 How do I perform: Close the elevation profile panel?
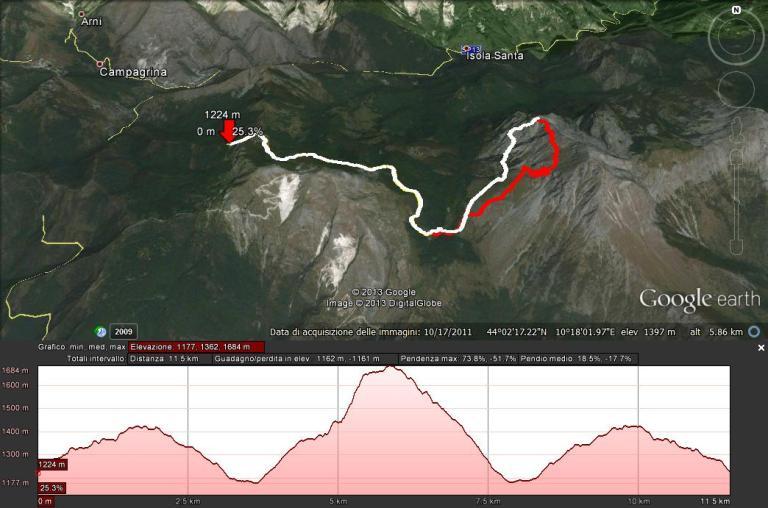coord(761,347)
